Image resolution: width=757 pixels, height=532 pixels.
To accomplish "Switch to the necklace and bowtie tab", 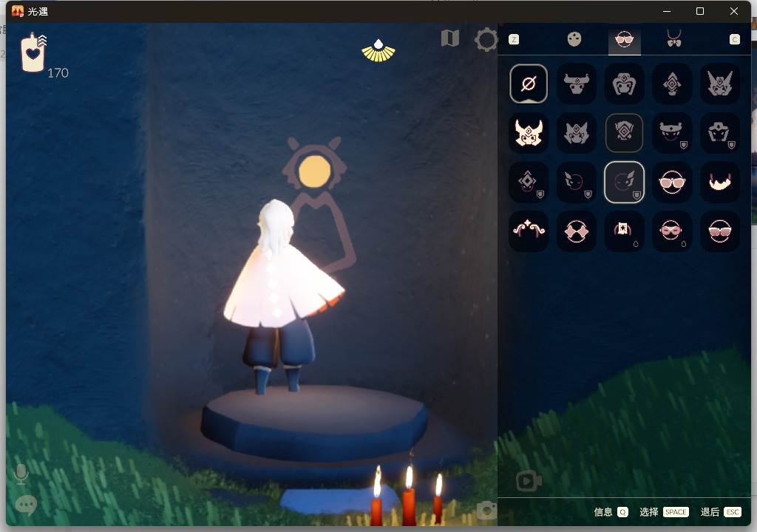I will pyautogui.click(x=673, y=39).
